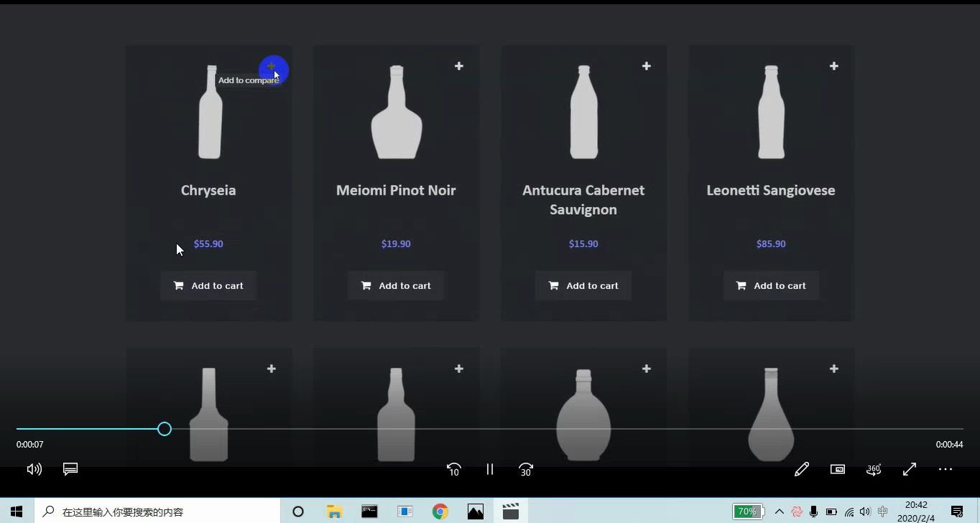Screen dimensions: 980x523
Task: Add Meiomi Pinot Noir to compare
Action: point(459,66)
